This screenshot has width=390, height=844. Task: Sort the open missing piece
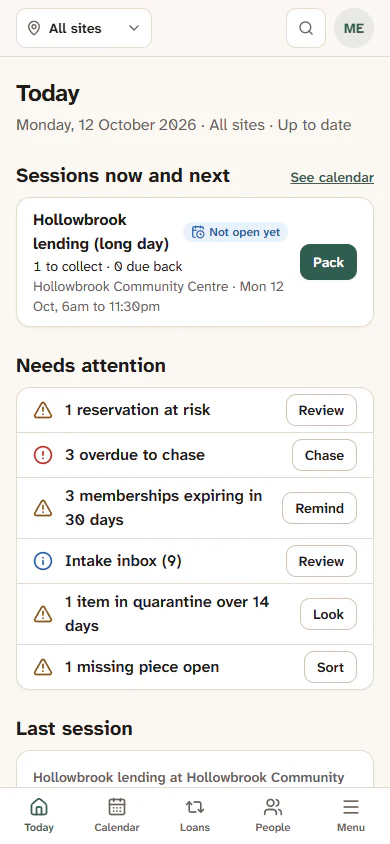(330, 667)
